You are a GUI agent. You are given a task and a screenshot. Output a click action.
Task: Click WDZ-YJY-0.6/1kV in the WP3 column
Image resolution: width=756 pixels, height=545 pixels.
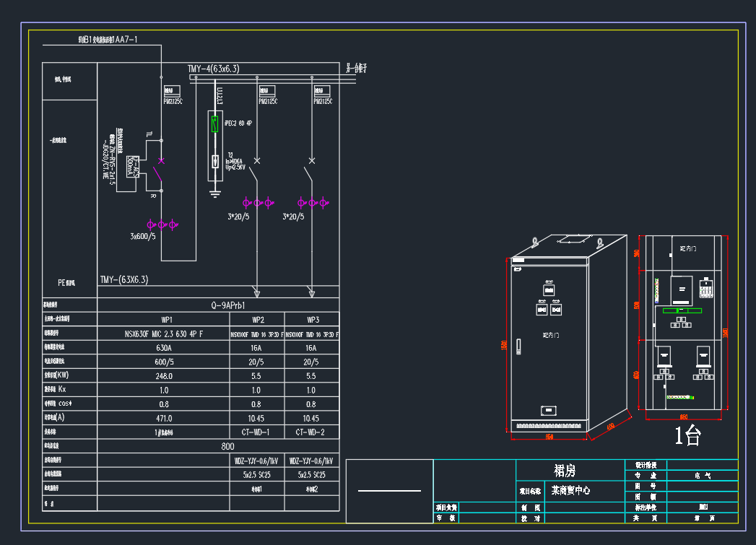point(312,461)
